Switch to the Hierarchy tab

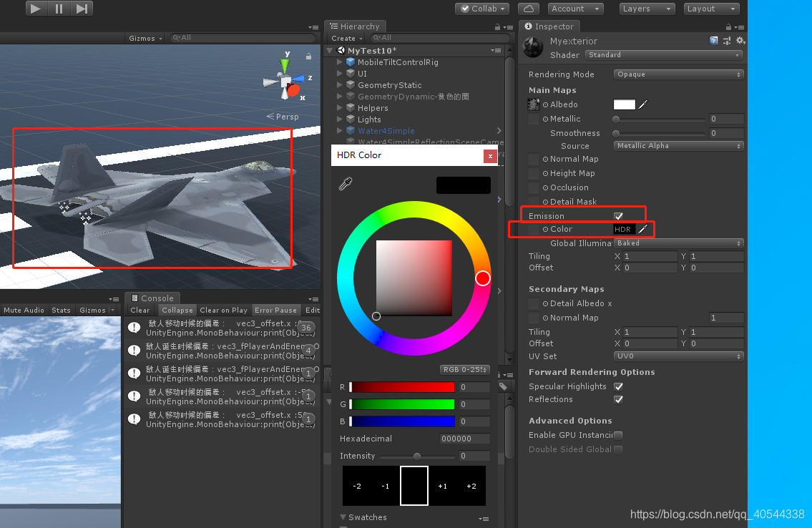pyautogui.click(x=356, y=26)
